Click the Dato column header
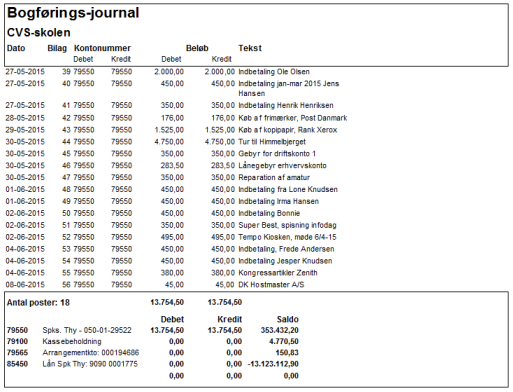The image size is (513, 392). point(16,48)
